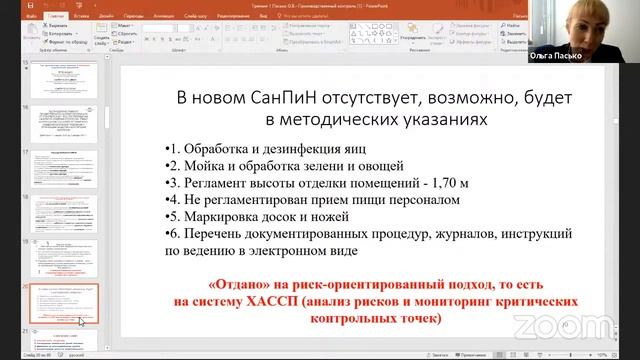Image resolution: width=640 pixels, height=360 pixels.
Task: Open Shape Outline (Контур фигуры) dropdown
Action: [x=469, y=33]
